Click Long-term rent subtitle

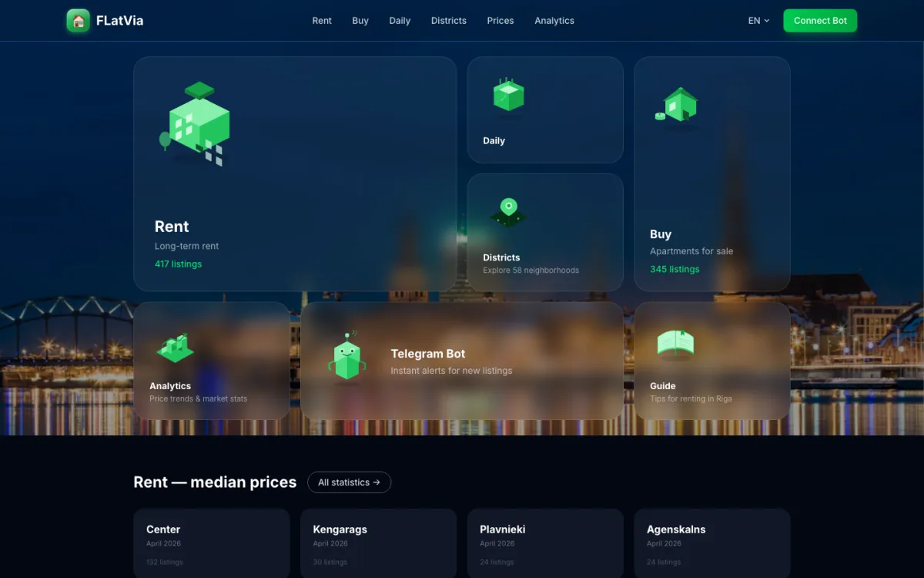click(x=187, y=247)
